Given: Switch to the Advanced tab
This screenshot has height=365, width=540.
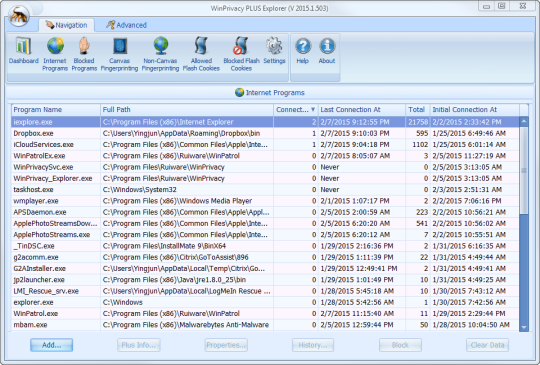Looking at the screenshot, I should point(126,25).
